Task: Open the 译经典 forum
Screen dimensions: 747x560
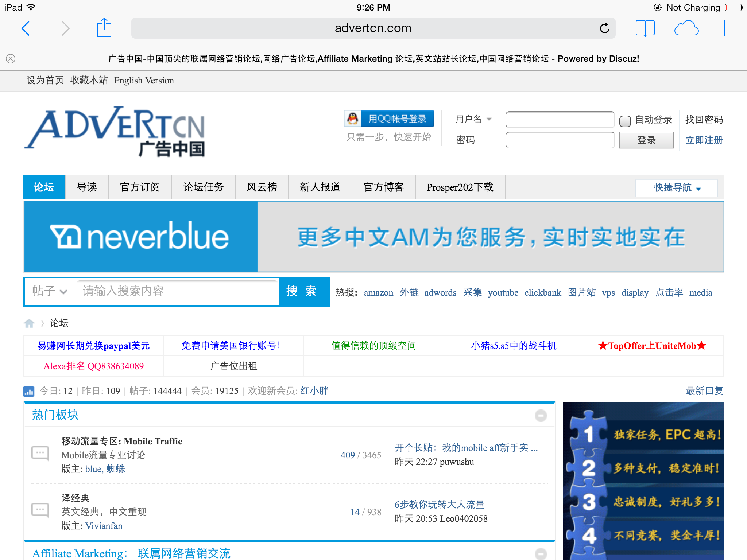Action: coord(76,498)
